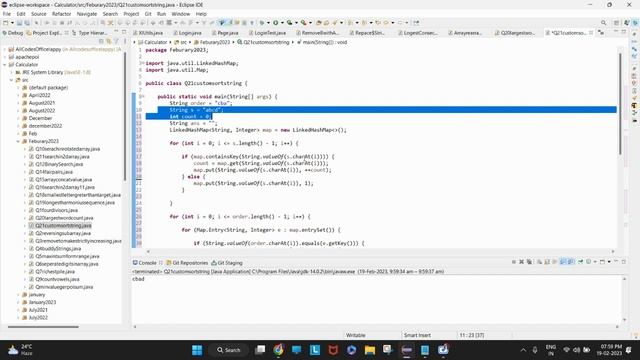This screenshot has width=640, height=360.
Task: Toggle show console on standard error change
Action: [x=571, y=262]
